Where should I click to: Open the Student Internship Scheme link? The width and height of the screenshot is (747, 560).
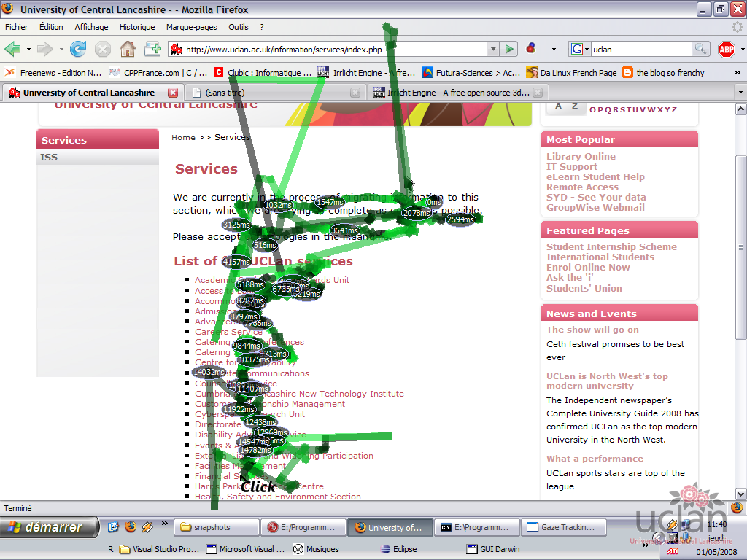click(611, 246)
